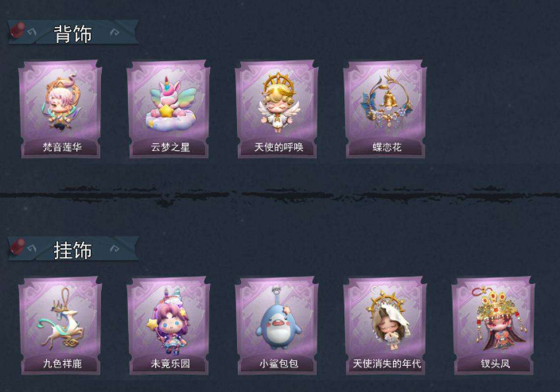Image resolution: width=560 pixels, height=392 pixels.
Task: Select the 钗头凤 phoenix crown pendant
Action: coord(493,325)
